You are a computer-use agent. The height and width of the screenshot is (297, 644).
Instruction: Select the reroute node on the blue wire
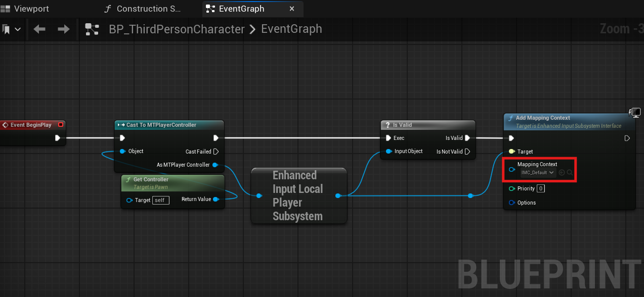tap(471, 195)
